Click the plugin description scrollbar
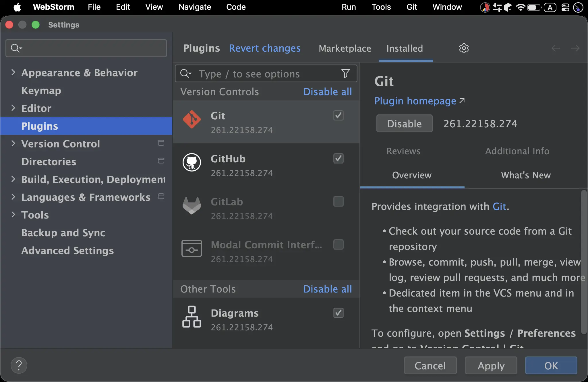This screenshot has width=588, height=382. coord(584,262)
